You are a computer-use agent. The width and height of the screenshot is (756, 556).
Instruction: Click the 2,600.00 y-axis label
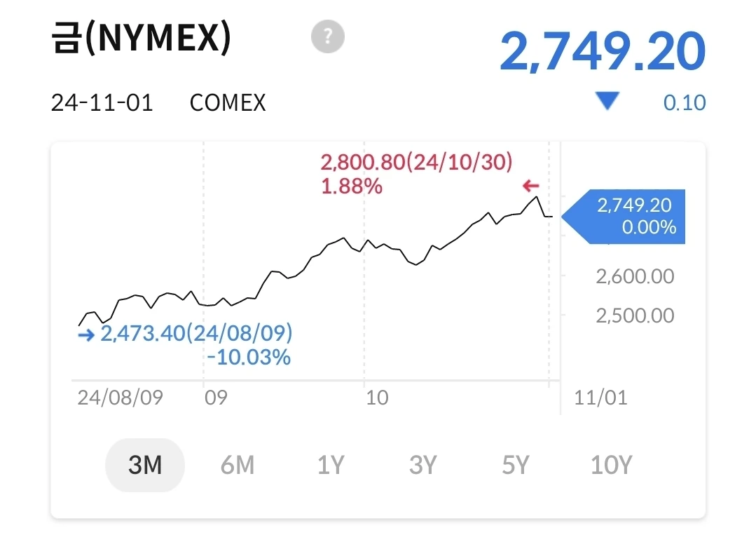(x=635, y=276)
